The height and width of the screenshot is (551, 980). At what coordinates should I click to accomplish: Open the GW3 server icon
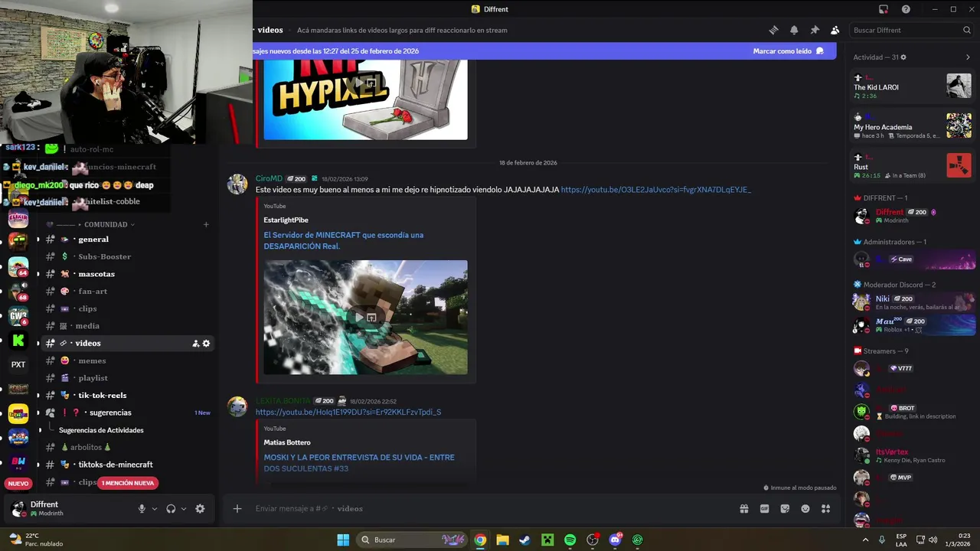pos(18,316)
